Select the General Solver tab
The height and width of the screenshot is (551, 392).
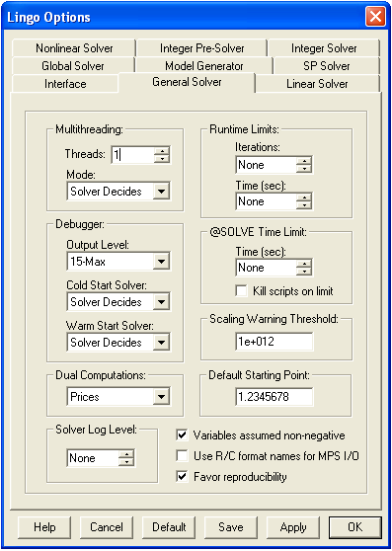tap(187, 82)
